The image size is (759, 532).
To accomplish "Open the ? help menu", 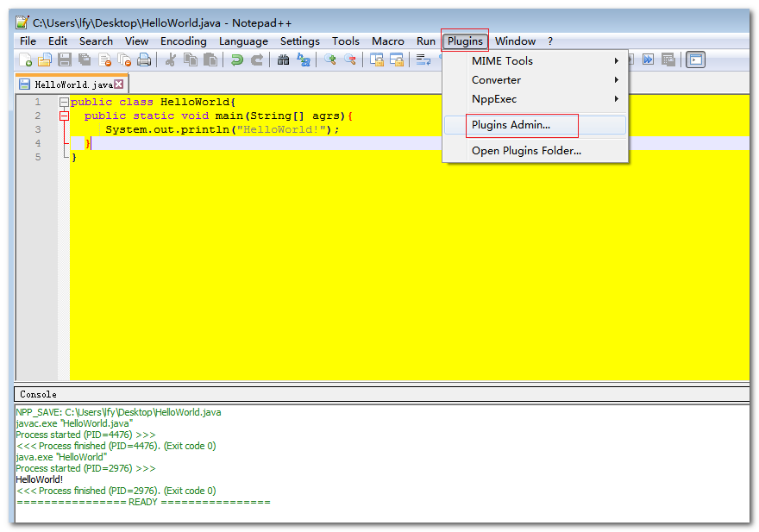I will coord(550,41).
